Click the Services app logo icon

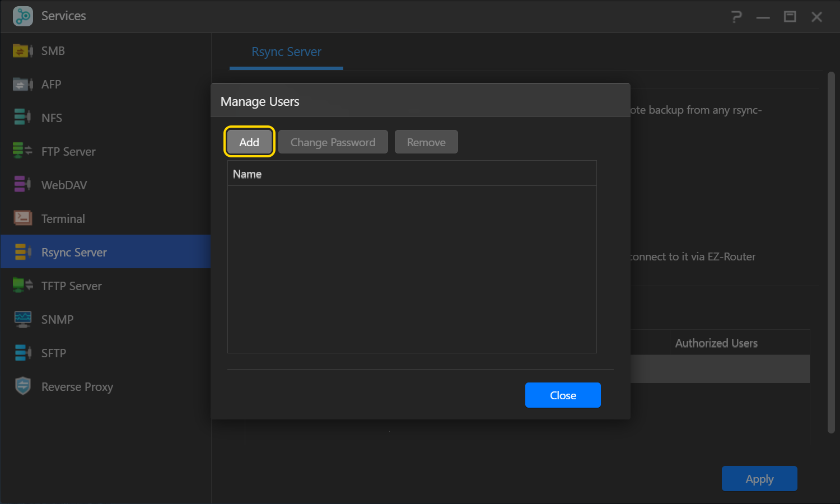click(23, 16)
